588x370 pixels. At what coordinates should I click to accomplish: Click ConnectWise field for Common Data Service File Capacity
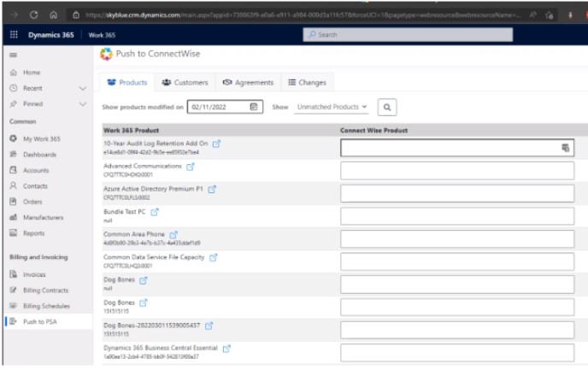[457, 261]
